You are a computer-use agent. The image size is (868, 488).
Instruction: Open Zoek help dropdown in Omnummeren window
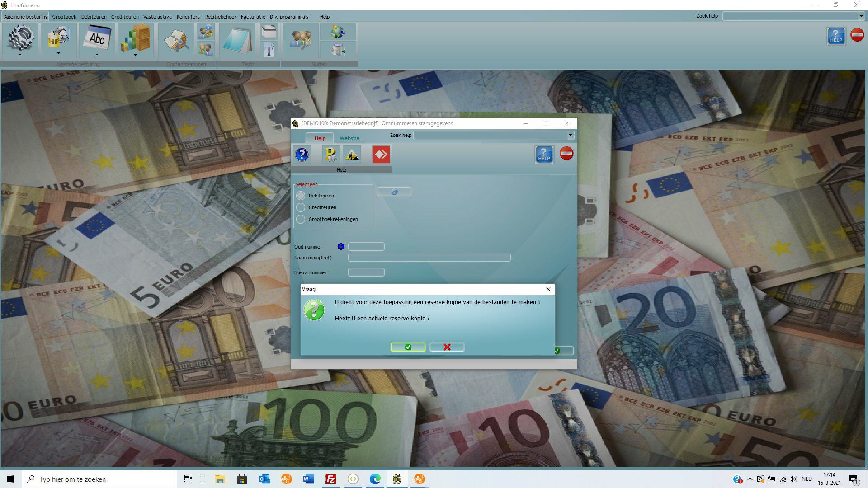click(571, 135)
